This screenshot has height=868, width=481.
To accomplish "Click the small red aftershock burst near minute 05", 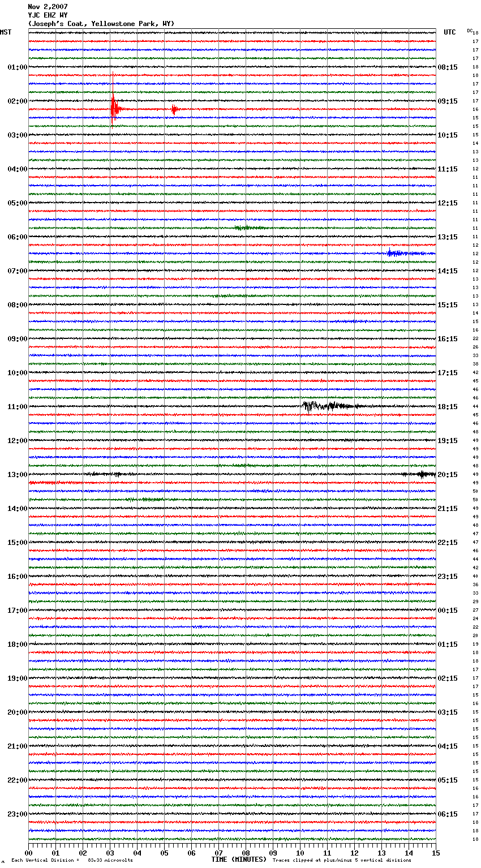I will pyautogui.click(x=174, y=109).
